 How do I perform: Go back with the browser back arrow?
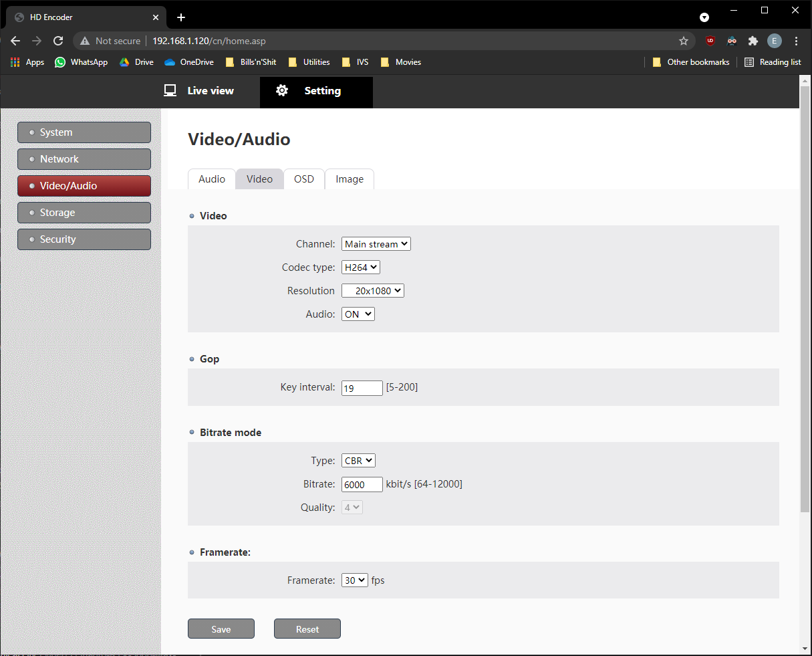click(x=15, y=41)
